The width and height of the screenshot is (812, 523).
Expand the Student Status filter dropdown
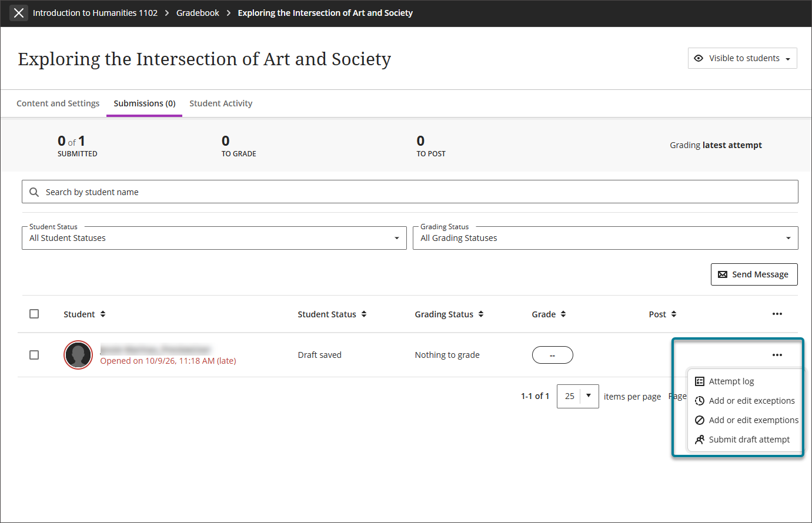pos(214,238)
